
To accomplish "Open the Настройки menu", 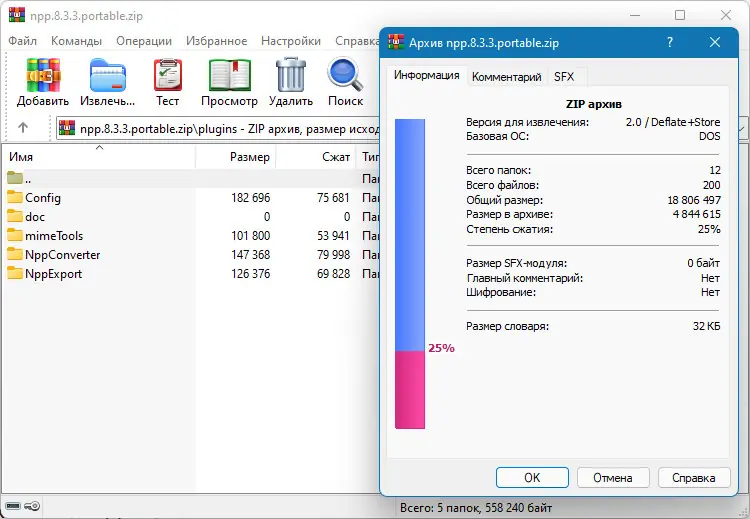I will (291, 41).
